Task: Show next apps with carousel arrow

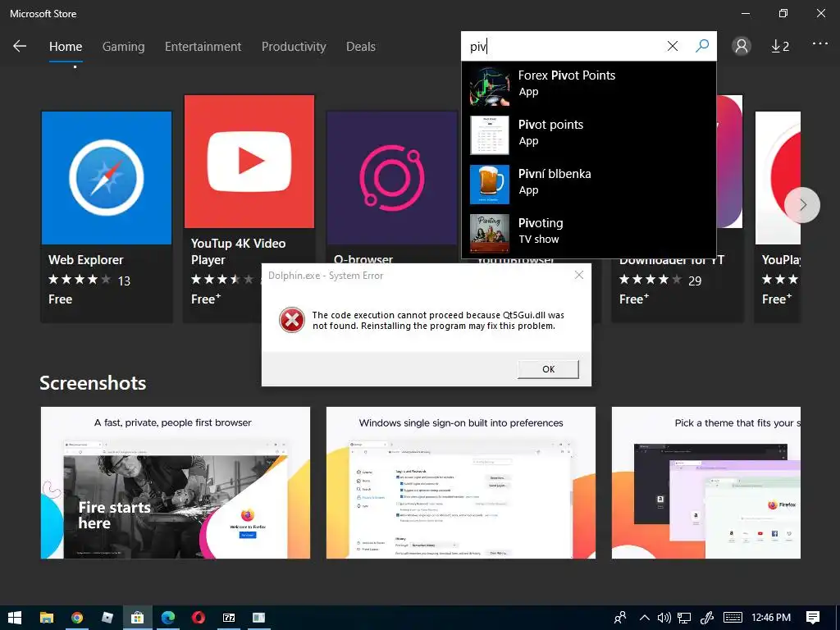Action: 802,204
